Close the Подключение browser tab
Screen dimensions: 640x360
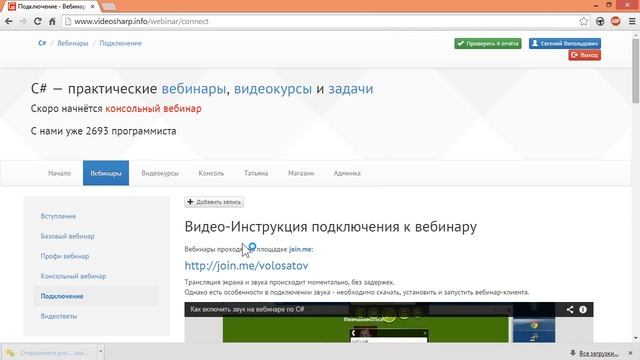pyautogui.click(x=93, y=7)
